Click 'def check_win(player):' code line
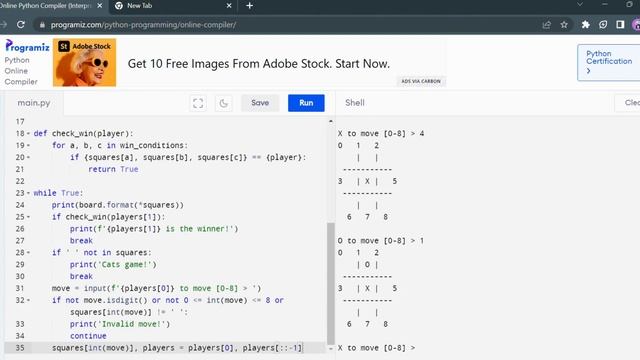 [x=83, y=133]
